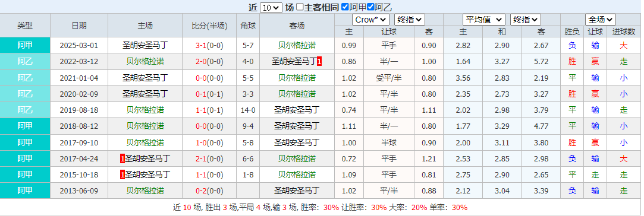The width and height of the screenshot is (644, 216).
Task: Click the 阿甲 league cell for 2015-10-18
Action: coord(25,174)
